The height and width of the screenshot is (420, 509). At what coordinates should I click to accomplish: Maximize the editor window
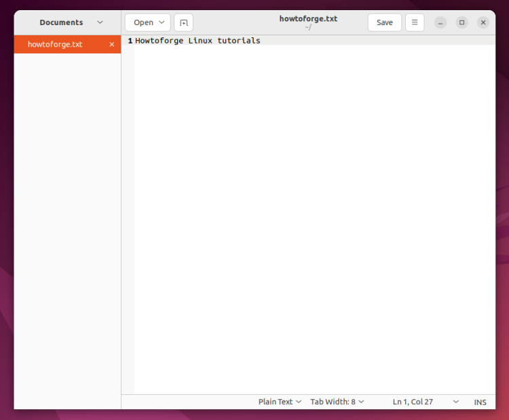click(462, 22)
